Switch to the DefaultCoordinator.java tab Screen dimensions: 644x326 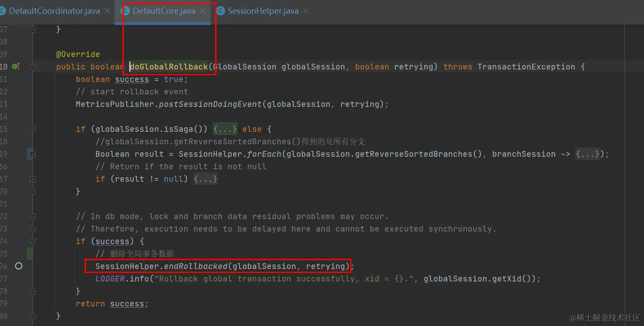(54, 11)
